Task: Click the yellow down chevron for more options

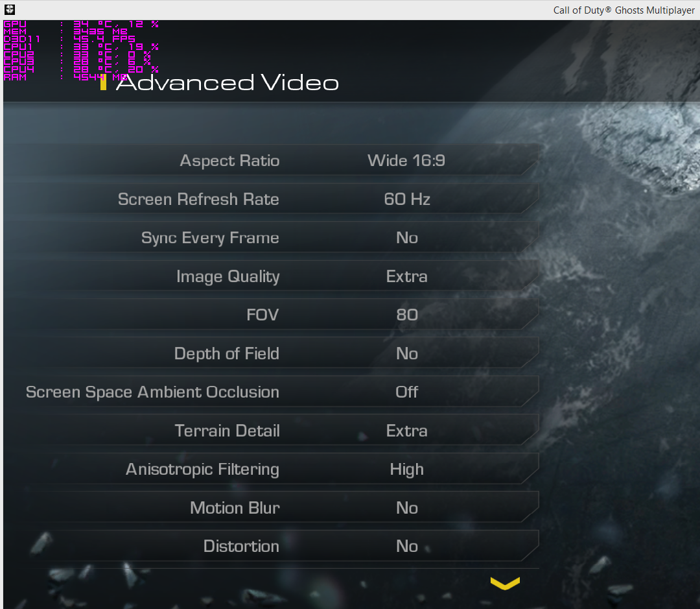Action: pos(505,583)
